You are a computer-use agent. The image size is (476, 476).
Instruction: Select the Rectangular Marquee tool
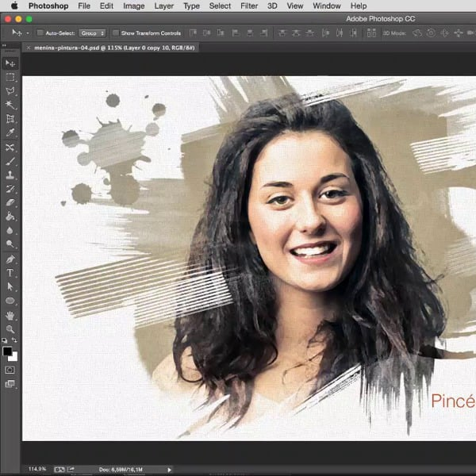(x=10, y=77)
